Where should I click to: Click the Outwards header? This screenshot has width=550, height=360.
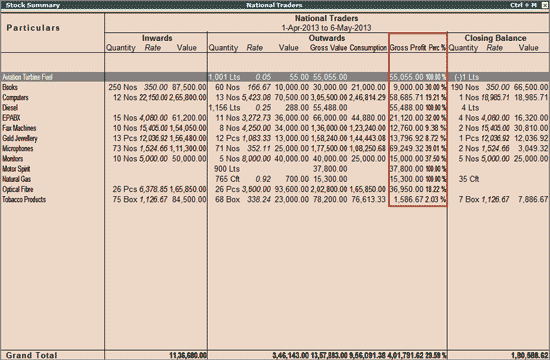(x=327, y=38)
